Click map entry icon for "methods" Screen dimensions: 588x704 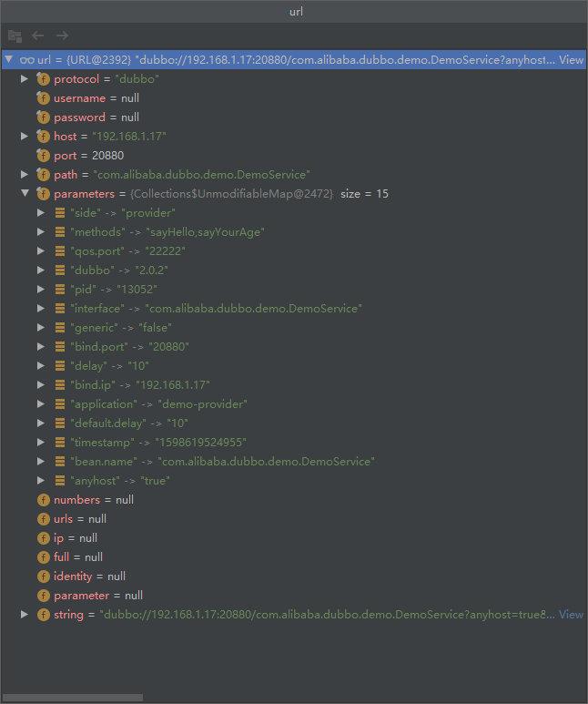click(60, 231)
